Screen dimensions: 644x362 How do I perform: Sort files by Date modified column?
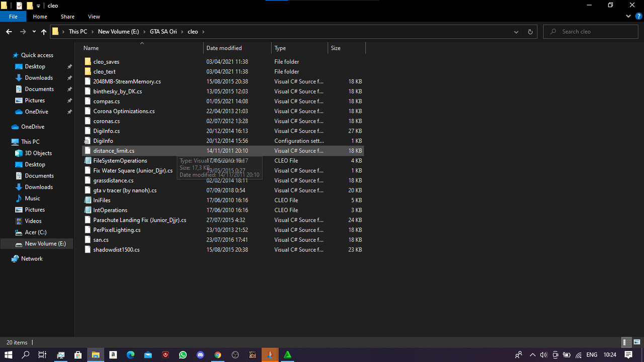pos(237,48)
